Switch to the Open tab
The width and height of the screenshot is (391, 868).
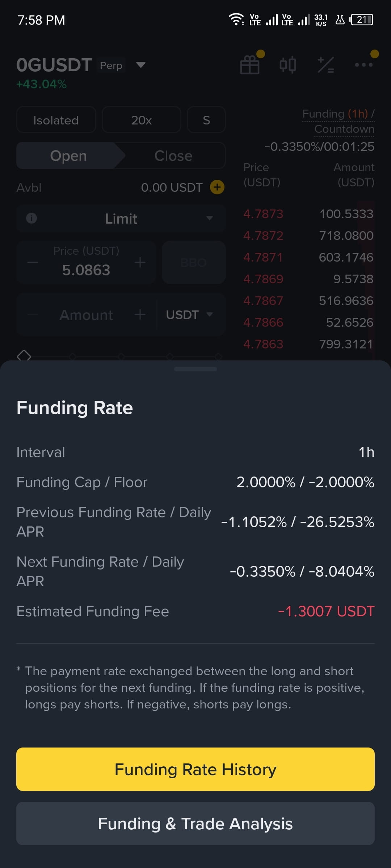[68, 156]
